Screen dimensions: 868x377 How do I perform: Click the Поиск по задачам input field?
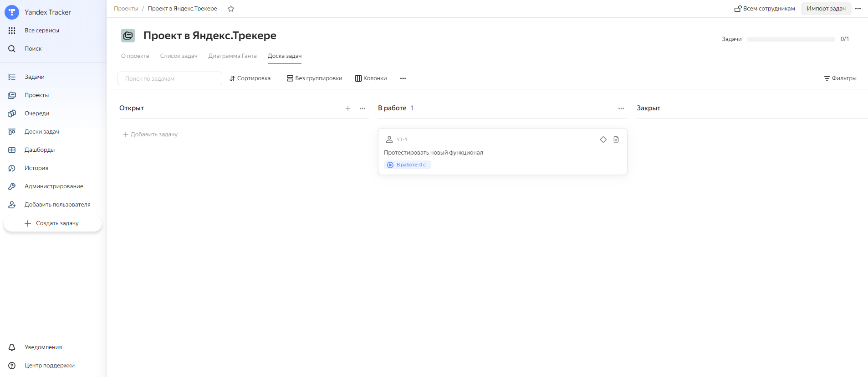coord(170,78)
